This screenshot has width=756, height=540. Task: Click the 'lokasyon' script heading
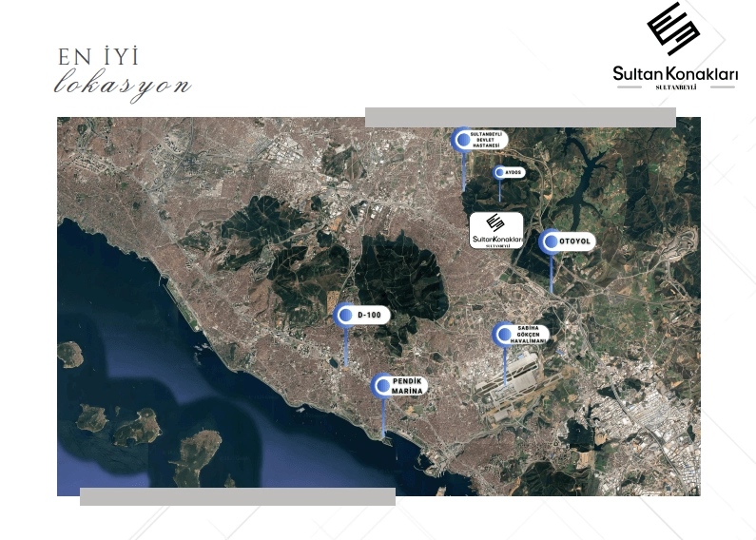123,86
